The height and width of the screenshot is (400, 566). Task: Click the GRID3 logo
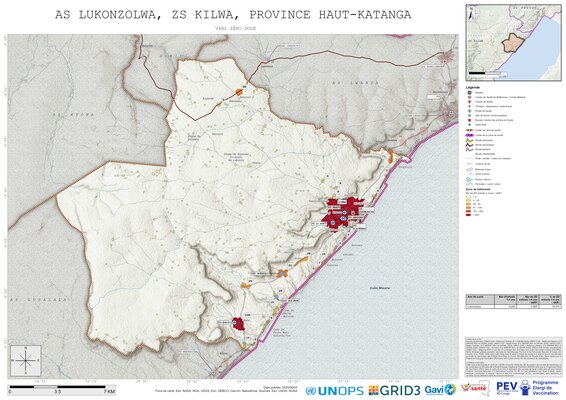(394, 390)
